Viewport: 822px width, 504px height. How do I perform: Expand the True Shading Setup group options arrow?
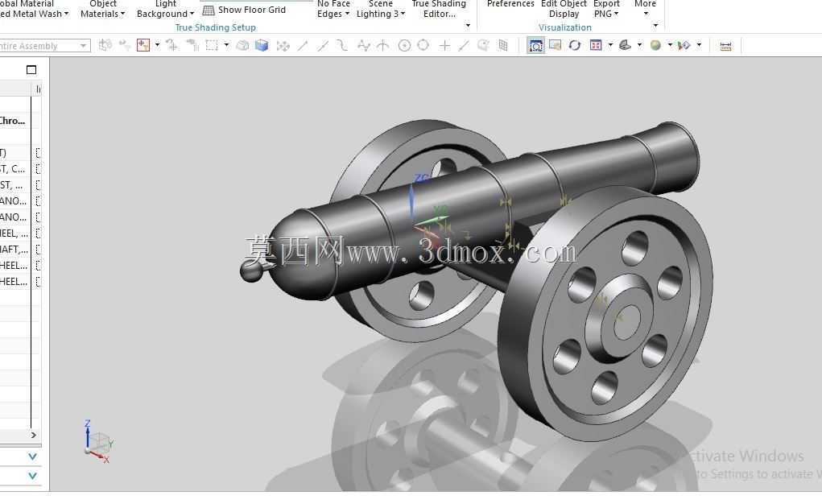468,25
